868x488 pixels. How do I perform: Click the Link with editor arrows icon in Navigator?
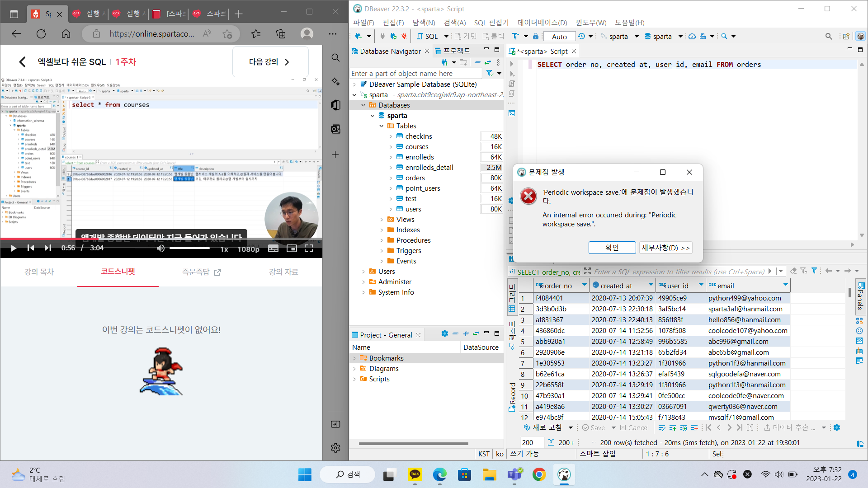pos(487,62)
